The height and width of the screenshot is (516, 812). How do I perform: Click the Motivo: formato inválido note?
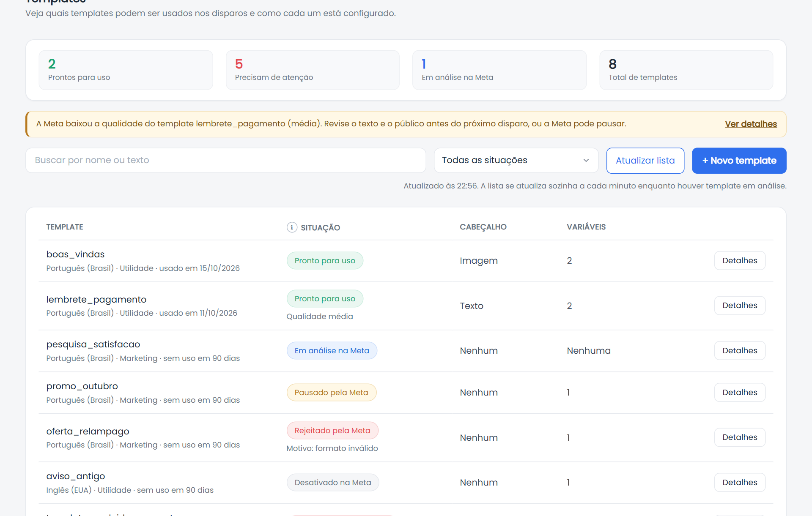pyautogui.click(x=332, y=448)
